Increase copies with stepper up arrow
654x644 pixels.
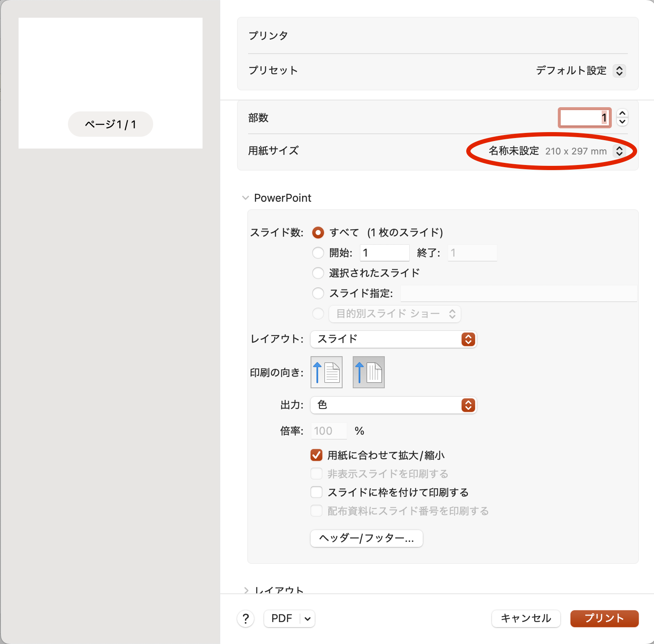(622, 114)
